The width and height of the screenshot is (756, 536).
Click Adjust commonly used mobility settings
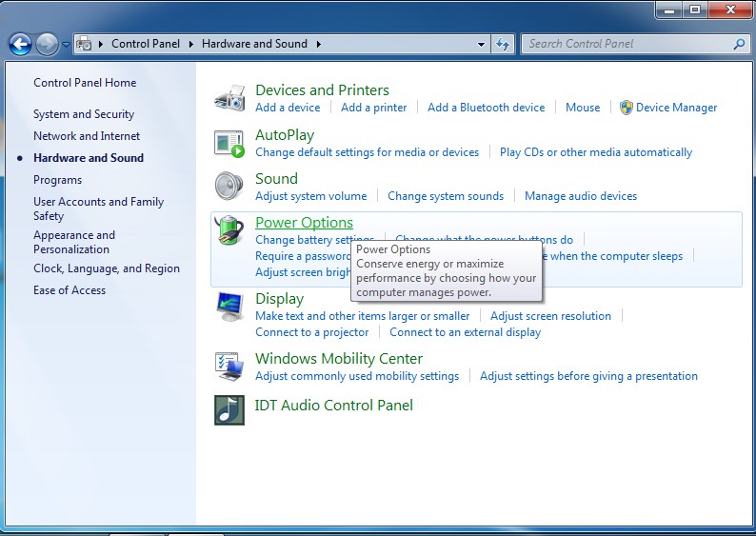pyautogui.click(x=357, y=376)
